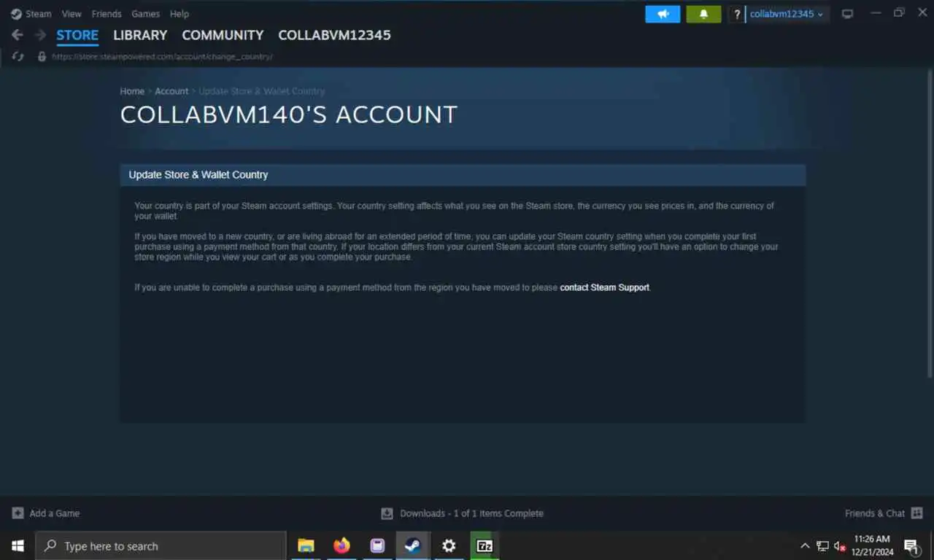
Task: Open the Windows notification center icon
Action: tap(911, 546)
